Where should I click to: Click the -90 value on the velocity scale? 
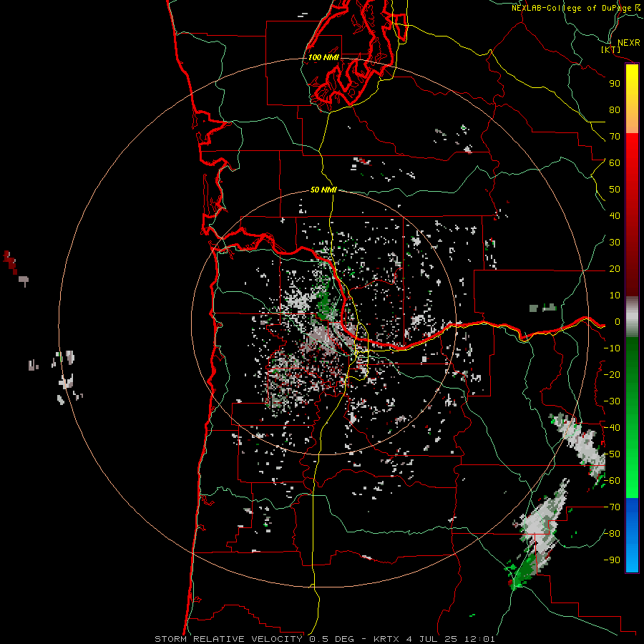(612, 560)
